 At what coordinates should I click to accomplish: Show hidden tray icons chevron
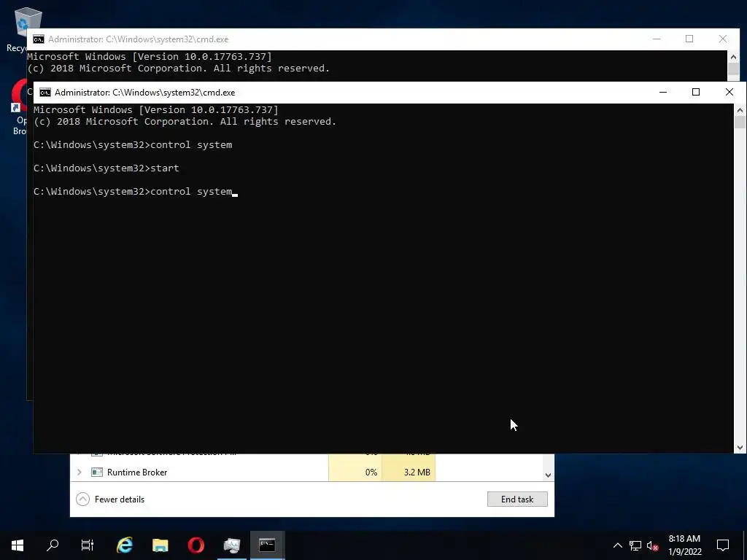[617, 545]
